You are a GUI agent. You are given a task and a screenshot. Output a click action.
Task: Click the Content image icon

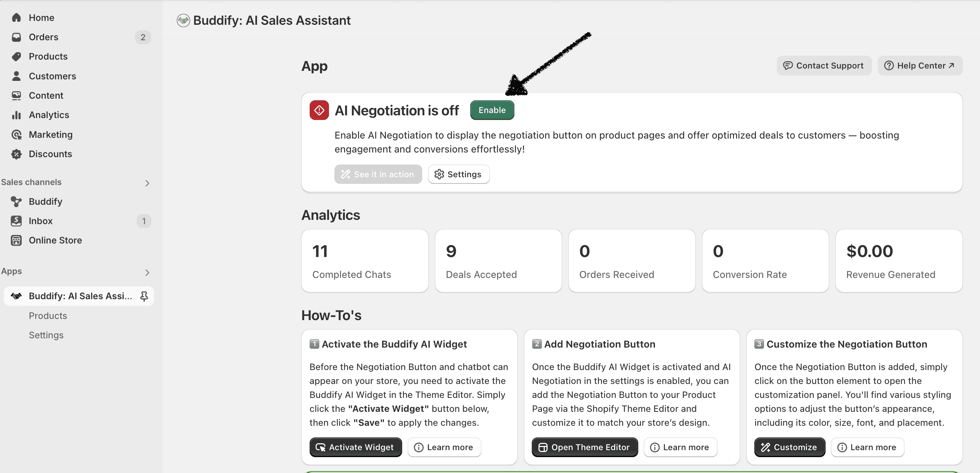pos(16,96)
